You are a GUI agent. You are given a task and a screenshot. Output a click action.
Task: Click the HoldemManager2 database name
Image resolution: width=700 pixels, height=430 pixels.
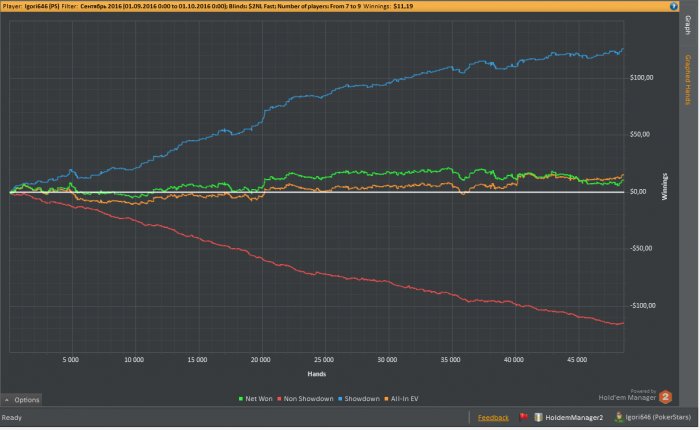pos(574,417)
